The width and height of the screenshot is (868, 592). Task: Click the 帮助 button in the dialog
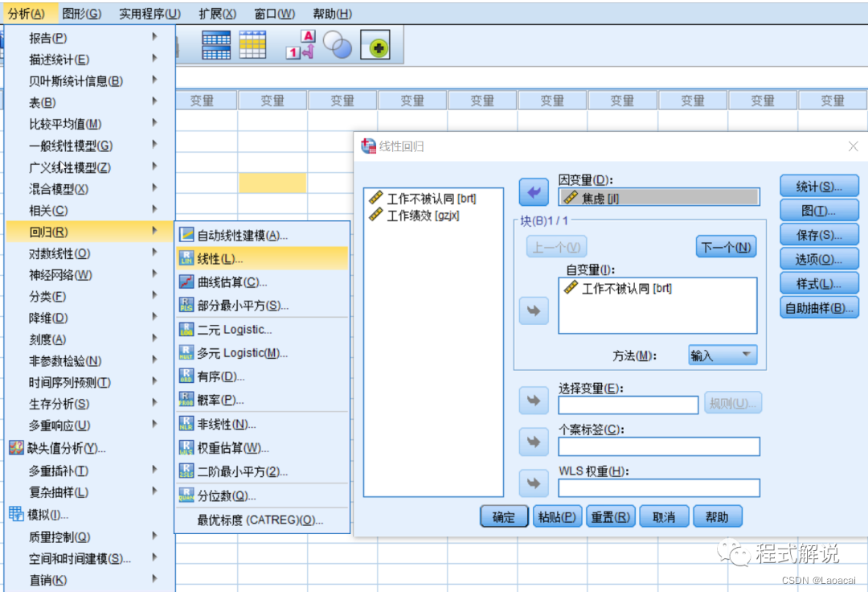[717, 517]
